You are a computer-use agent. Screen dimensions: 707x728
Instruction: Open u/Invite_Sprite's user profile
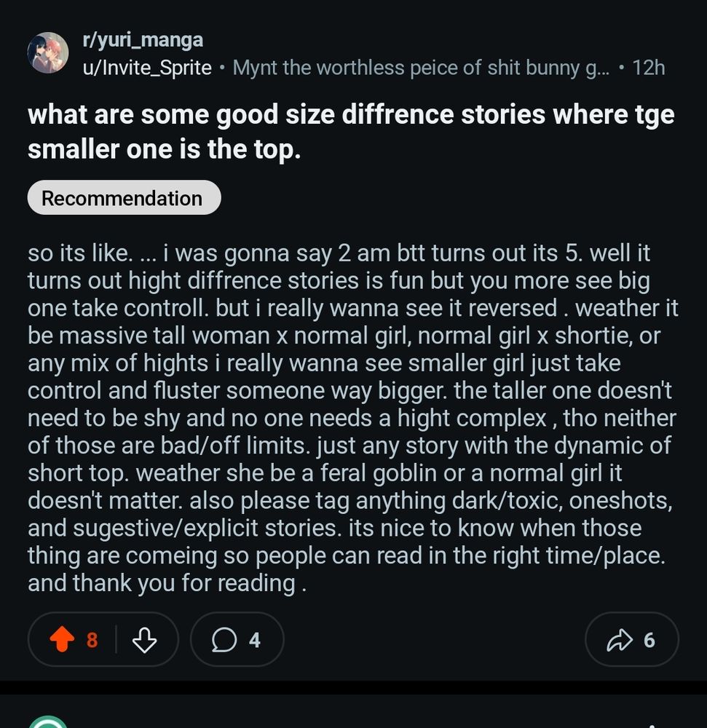tap(147, 68)
